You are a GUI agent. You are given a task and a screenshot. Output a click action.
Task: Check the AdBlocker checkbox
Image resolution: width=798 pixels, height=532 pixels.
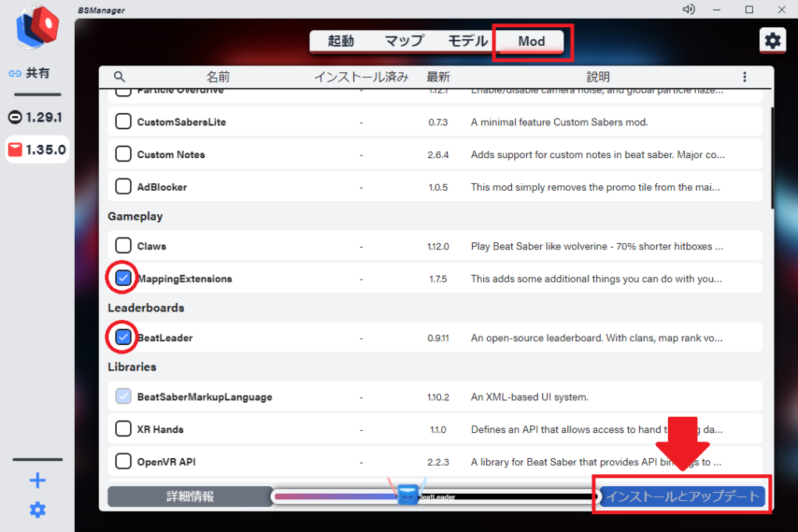tap(123, 187)
